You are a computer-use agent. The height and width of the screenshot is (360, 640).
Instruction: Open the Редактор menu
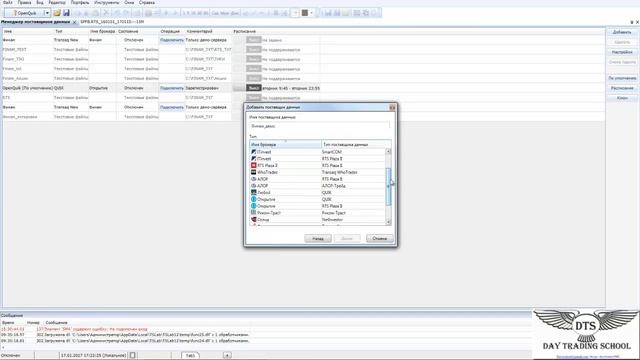57,2
